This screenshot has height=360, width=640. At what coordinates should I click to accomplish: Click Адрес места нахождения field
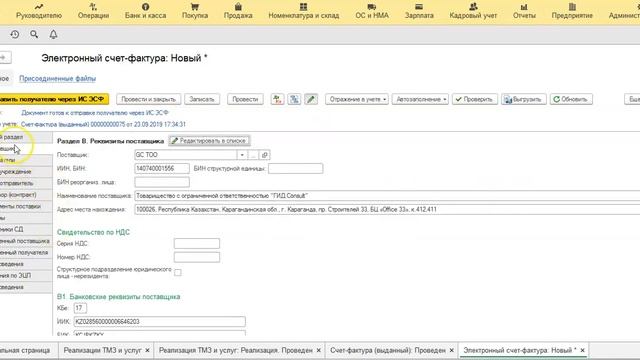pos(387,209)
